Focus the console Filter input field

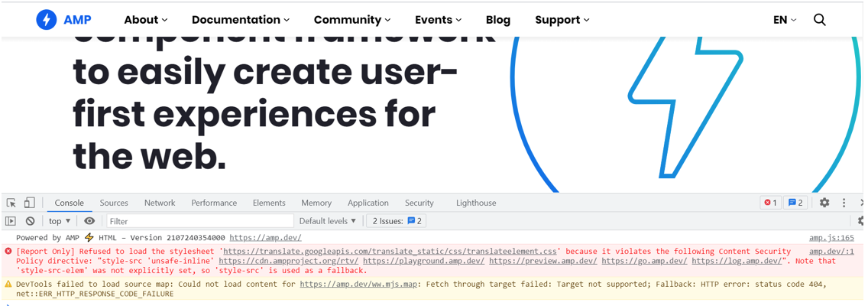point(199,221)
